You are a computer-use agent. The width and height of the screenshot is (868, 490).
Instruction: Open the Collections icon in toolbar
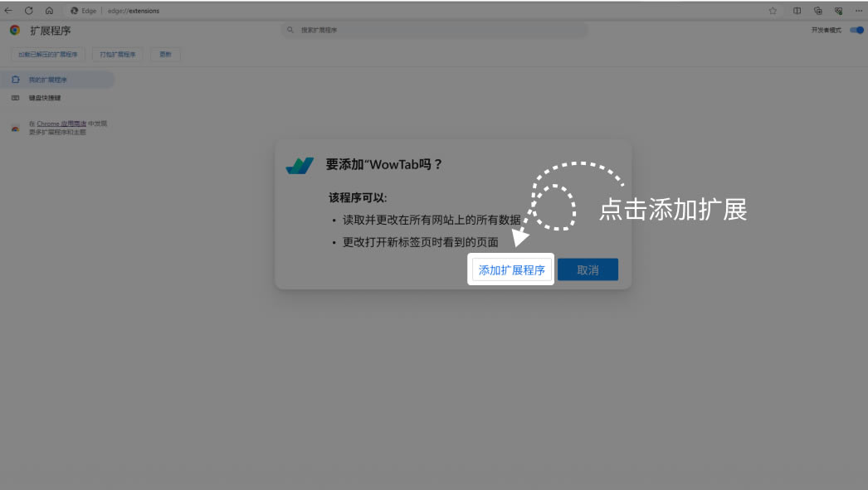(818, 11)
